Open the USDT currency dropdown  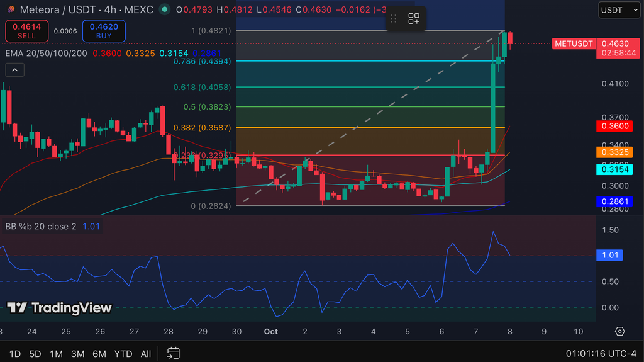coord(619,10)
